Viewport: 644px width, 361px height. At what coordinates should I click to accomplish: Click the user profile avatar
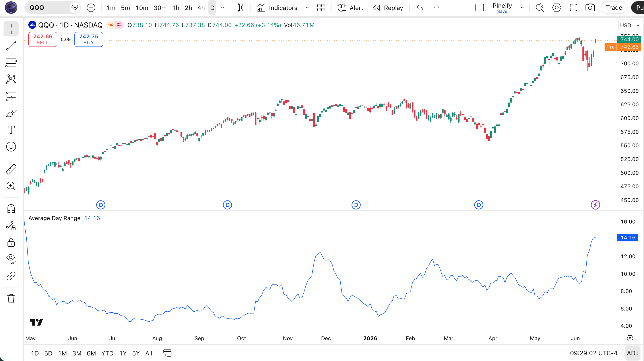11,8
